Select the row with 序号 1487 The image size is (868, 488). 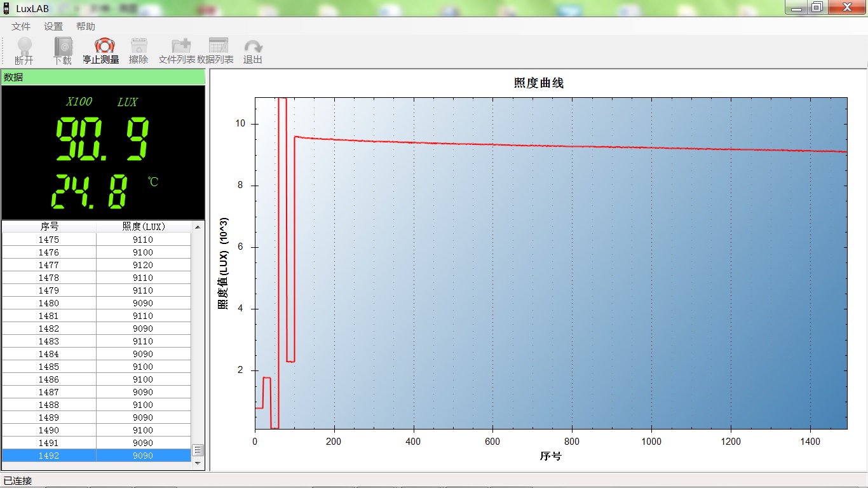(x=97, y=392)
